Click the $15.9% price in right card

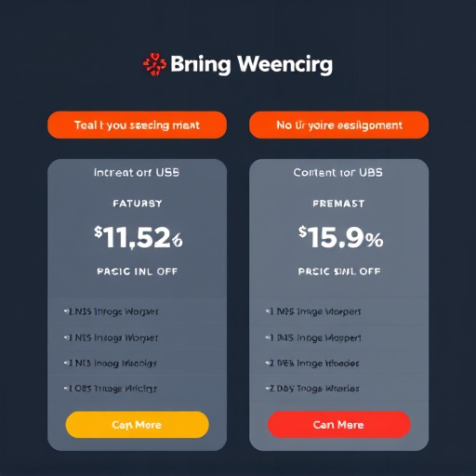pyautogui.click(x=340, y=238)
